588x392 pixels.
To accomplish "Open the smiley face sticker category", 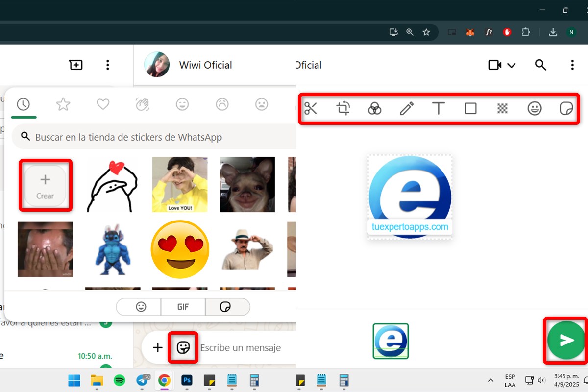I will [x=182, y=104].
